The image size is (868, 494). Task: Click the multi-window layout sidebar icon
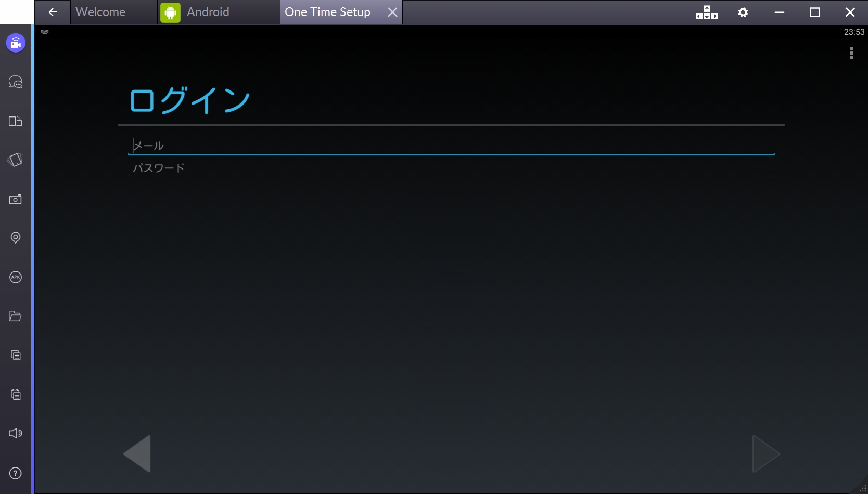[16, 121]
